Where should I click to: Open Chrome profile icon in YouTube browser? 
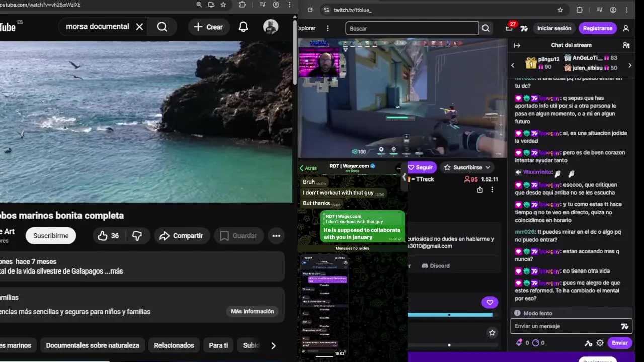click(x=276, y=5)
